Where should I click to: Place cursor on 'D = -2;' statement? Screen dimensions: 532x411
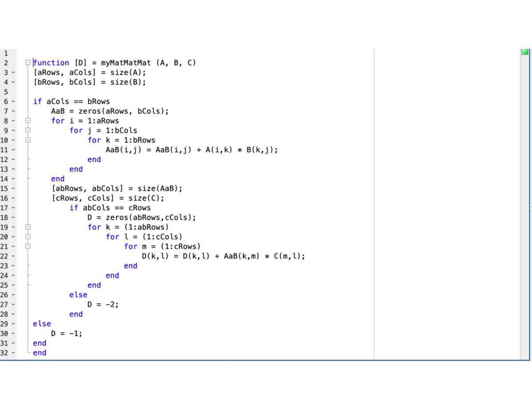pyautogui.click(x=103, y=305)
